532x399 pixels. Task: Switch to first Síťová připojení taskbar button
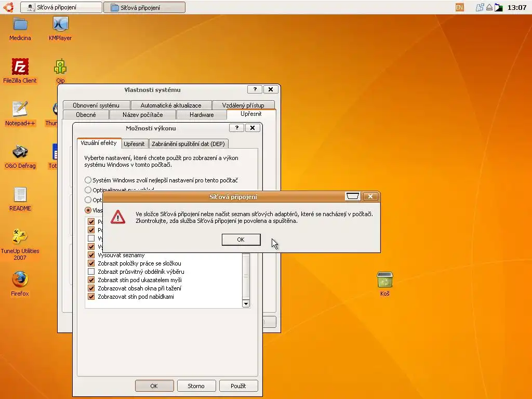(61, 7)
